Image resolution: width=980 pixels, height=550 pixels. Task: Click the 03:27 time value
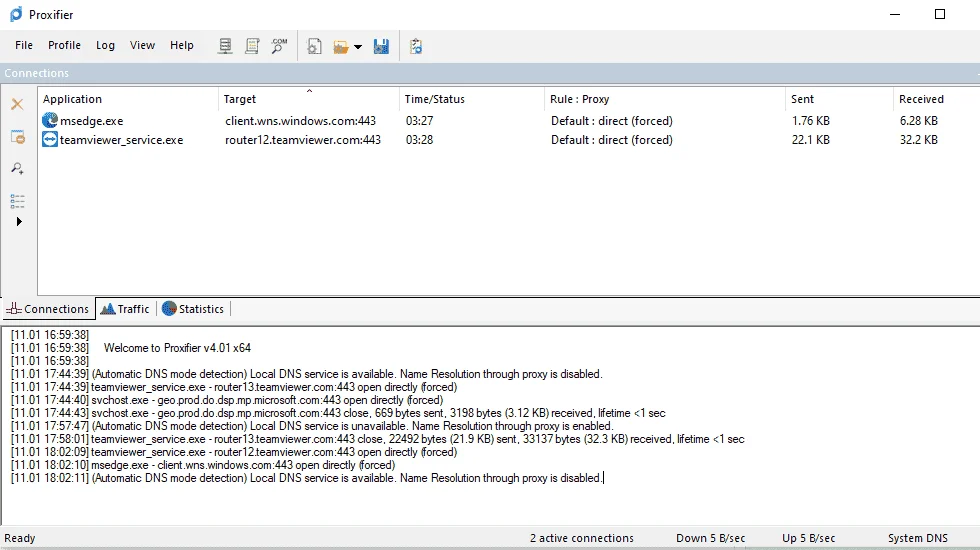pos(419,121)
